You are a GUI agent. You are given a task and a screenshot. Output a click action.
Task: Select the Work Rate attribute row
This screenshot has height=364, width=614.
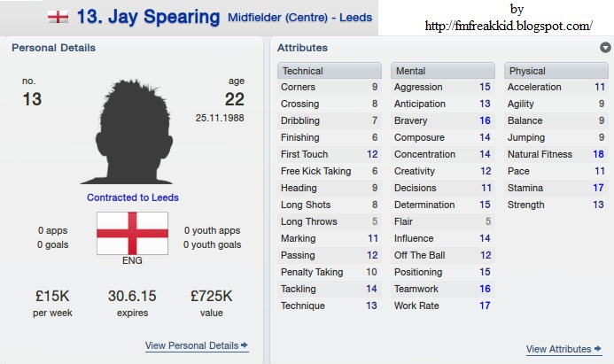pos(442,306)
